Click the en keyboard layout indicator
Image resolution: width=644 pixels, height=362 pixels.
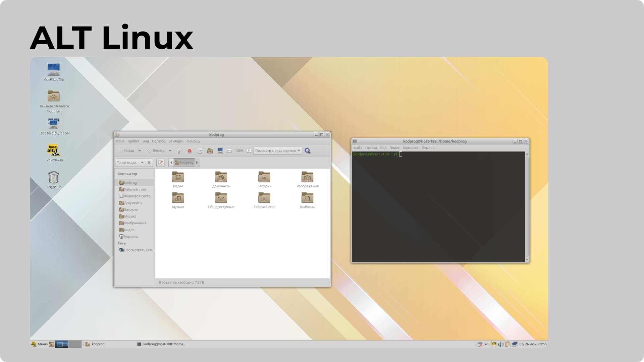pos(487,344)
